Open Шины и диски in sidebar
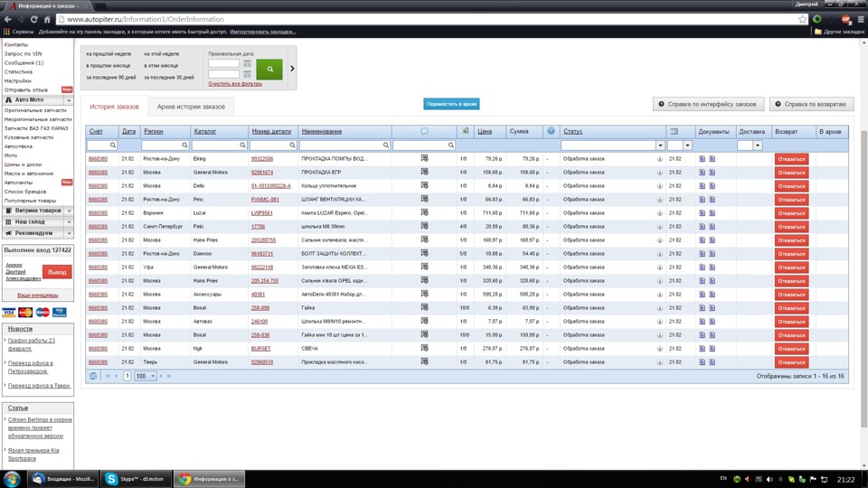Screen dimensions: 868x488 tap(23, 164)
